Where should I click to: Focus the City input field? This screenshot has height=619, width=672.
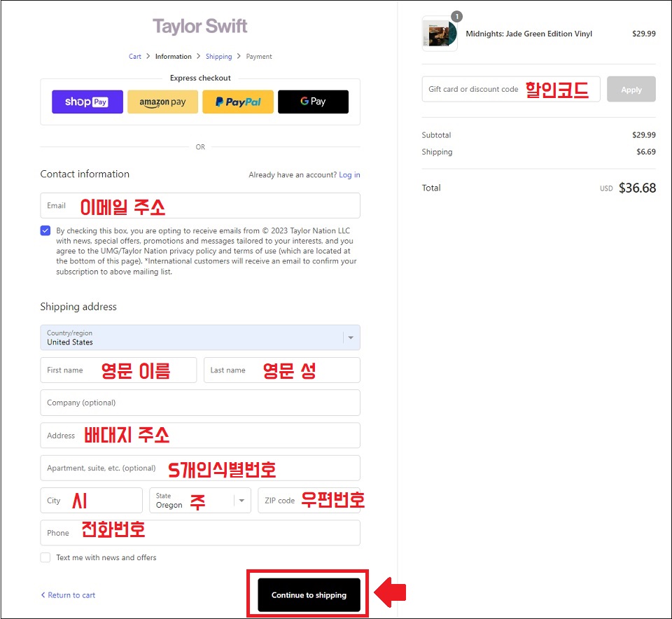91,500
